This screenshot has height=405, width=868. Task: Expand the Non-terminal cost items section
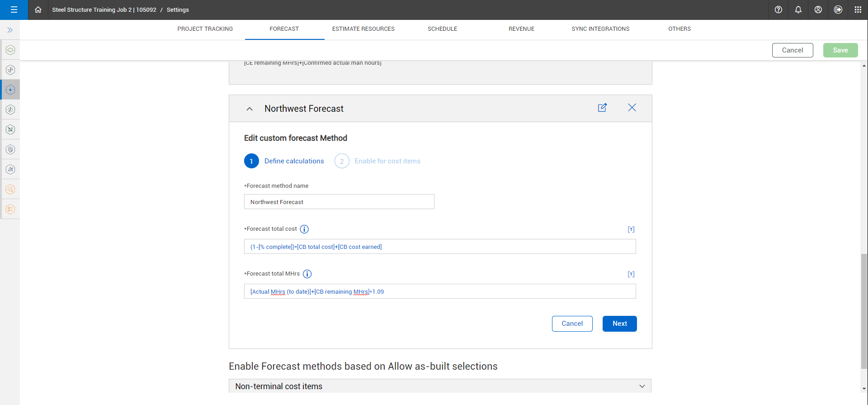tap(642, 386)
